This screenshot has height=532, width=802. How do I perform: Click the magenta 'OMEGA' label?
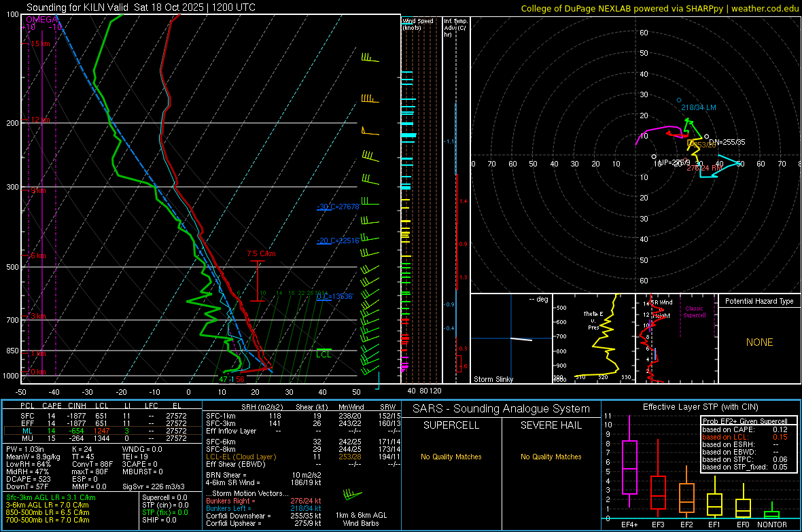click(x=42, y=20)
